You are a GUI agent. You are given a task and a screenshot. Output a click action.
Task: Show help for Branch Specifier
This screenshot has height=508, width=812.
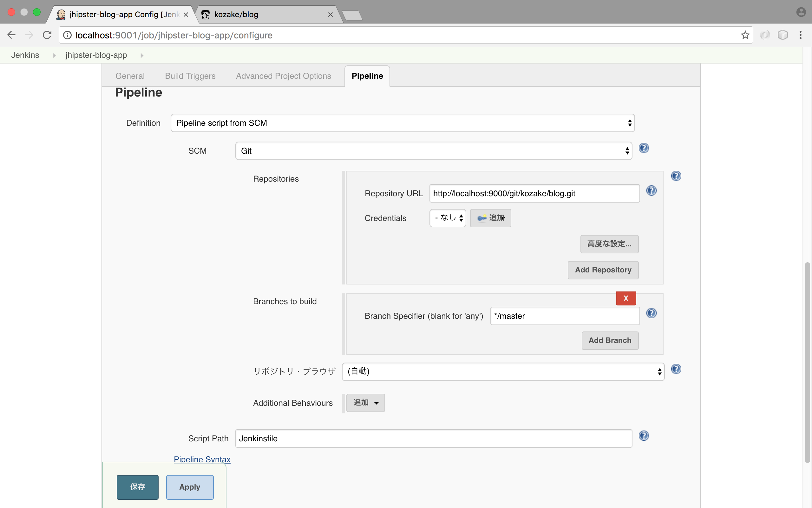click(x=651, y=313)
